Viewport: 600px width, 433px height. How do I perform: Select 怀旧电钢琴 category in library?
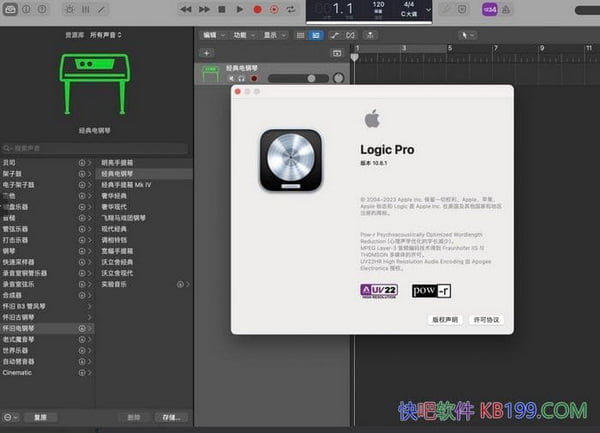pos(20,328)
